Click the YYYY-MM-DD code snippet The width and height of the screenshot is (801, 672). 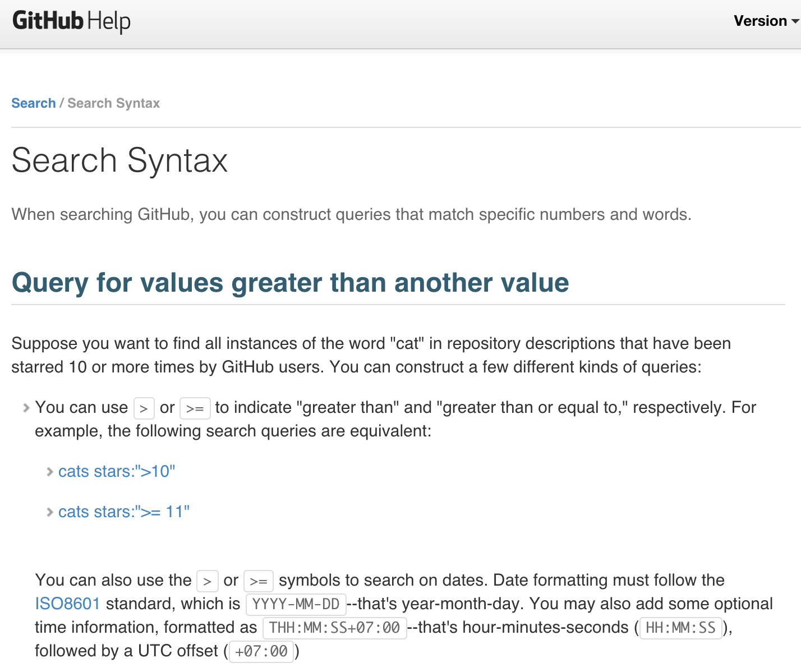pos(296,604)
